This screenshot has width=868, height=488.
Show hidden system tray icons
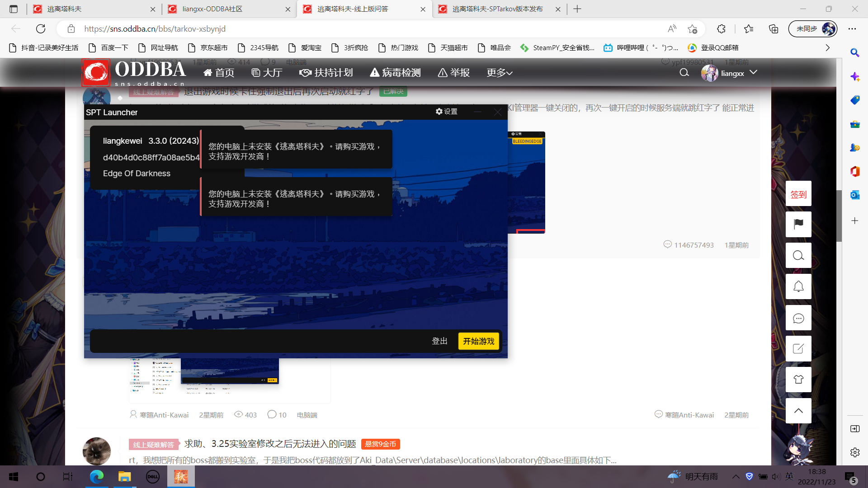coord(736,477)
